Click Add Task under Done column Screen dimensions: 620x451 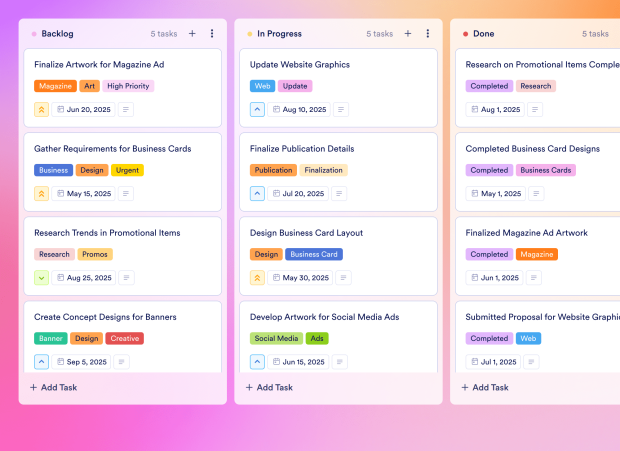[485, 387]
